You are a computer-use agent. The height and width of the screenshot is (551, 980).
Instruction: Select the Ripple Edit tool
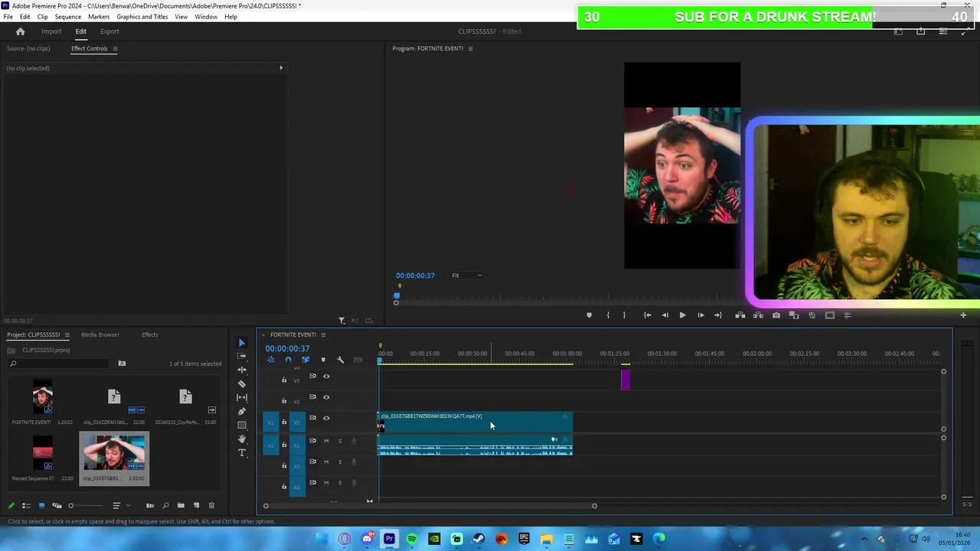[242, 370]
